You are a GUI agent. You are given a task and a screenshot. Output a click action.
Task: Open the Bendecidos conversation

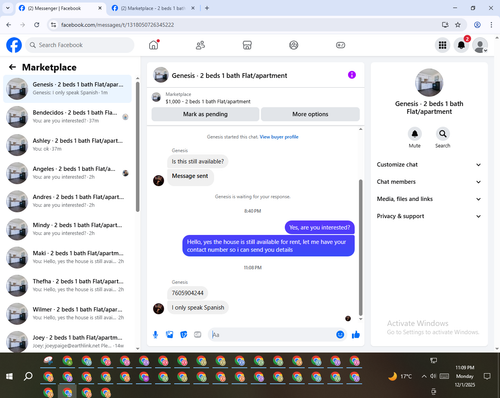coord(67,117)
